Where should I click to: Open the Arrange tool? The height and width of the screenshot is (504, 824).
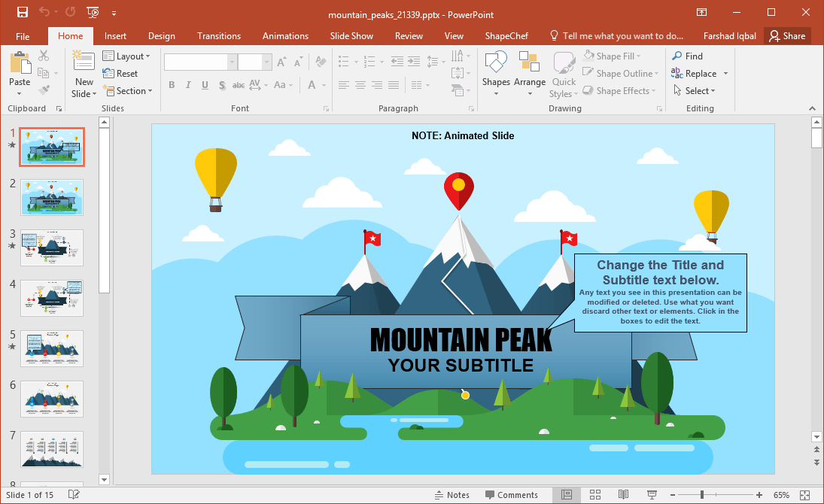coord(529,73)
